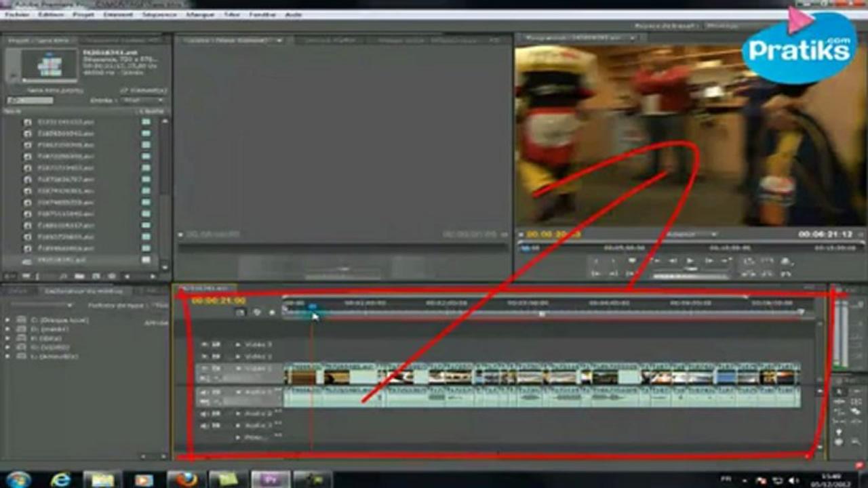The image size is (868, 488).
Task: Open Firefox from the taskbar
Action: click(x=185, y=479)
